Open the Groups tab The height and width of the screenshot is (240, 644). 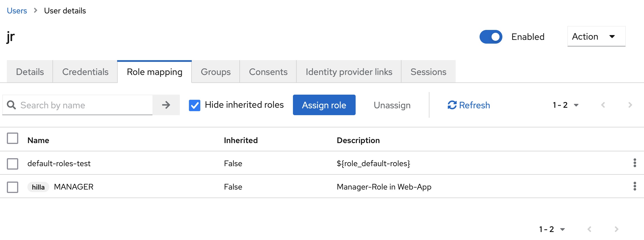click(216, 72)
